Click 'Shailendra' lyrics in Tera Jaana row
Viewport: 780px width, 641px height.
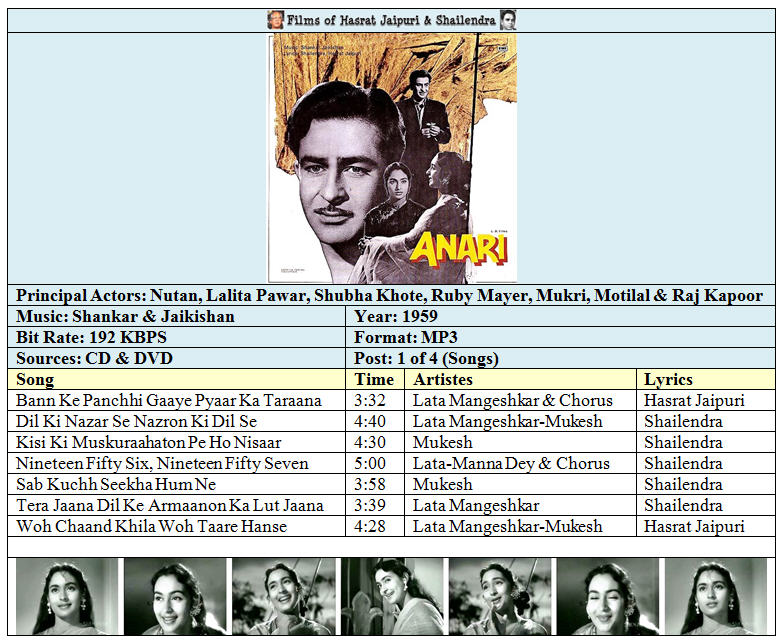[x=683, y=505]
